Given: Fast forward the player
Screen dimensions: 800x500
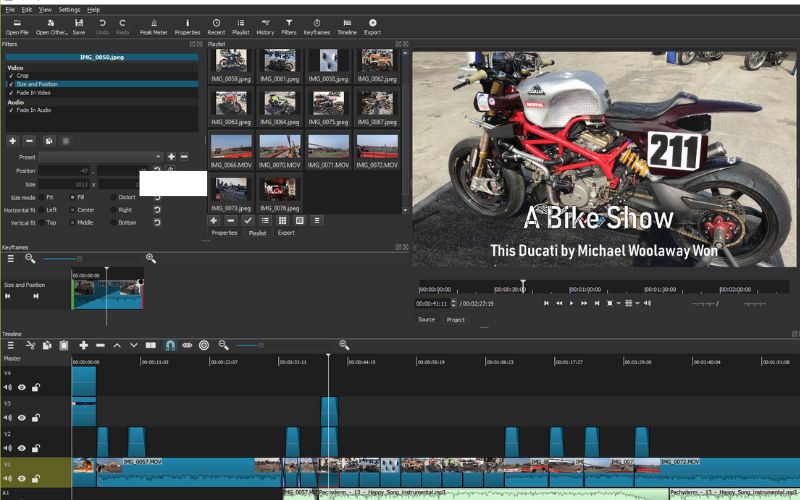Looking at the screenshot, I should (x=584, y=303).
